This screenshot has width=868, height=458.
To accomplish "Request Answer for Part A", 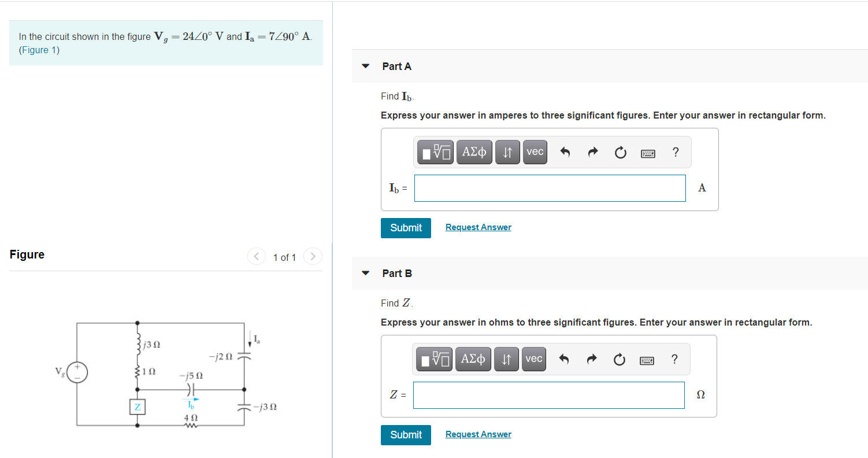I will [x=478, y=227].
